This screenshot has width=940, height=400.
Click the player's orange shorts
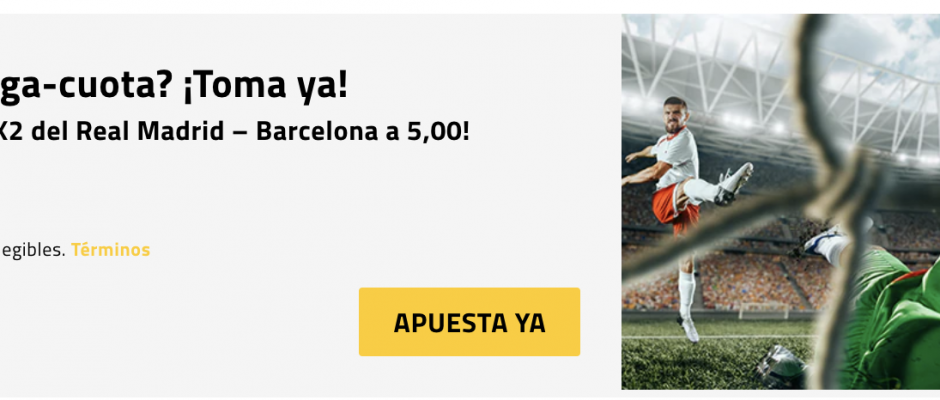pos(674,207)
